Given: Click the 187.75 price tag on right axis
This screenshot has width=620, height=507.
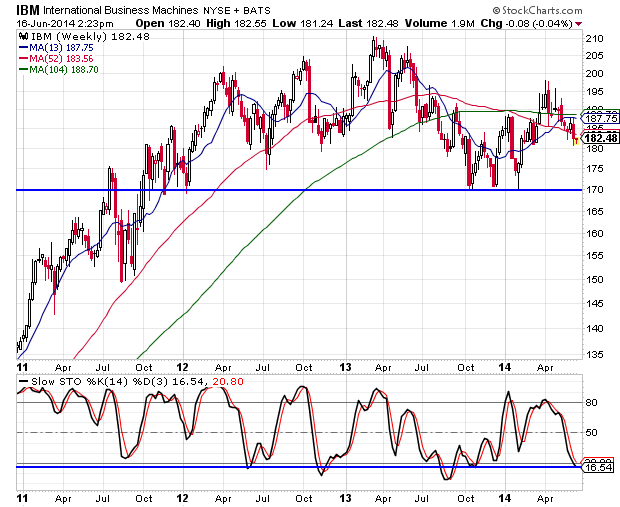Looking at the screenshot, I should click(x=601, y=118).
